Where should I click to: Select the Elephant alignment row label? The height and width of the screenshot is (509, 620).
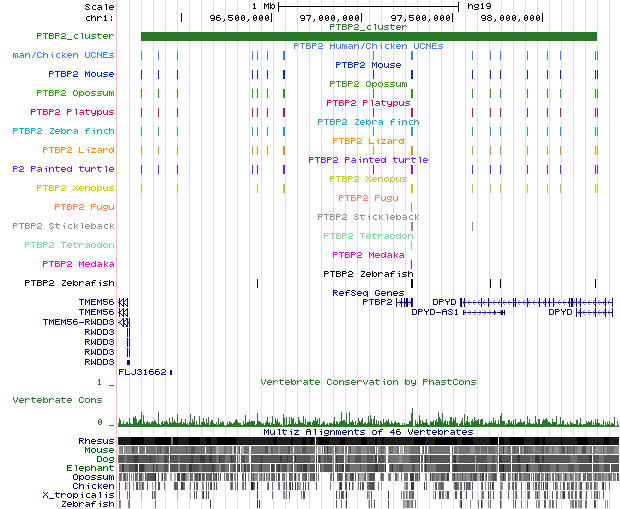pos(90,468)
